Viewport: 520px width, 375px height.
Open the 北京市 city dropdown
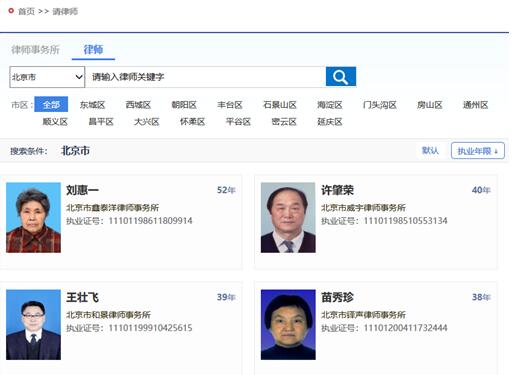[47, 77]
